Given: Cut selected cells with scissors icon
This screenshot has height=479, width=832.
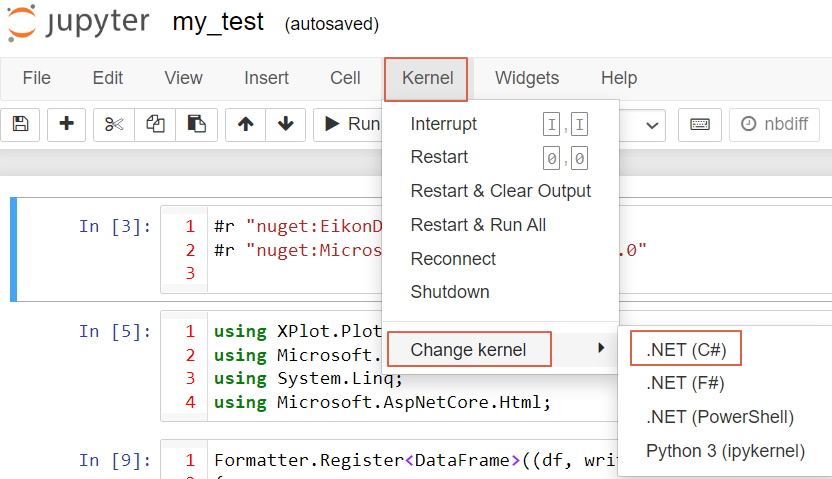Looking at the screenshot, I should pyautogui.click(x=114, y=124).
